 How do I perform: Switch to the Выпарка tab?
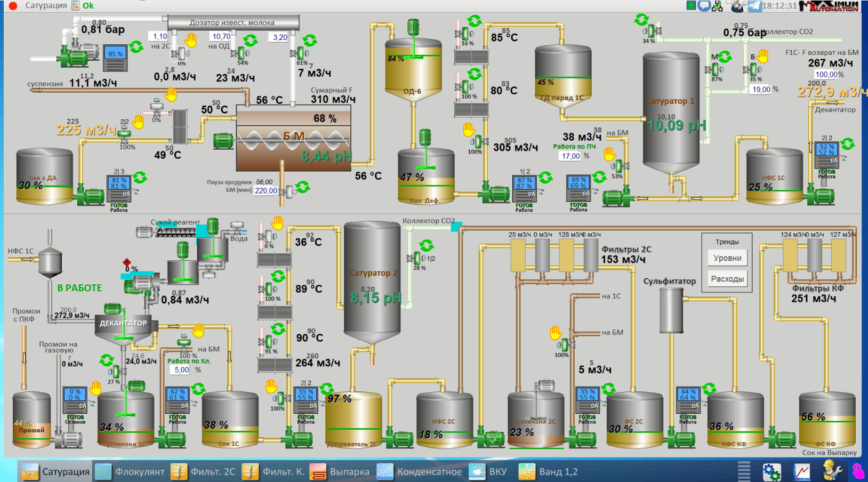pos(340,471)
